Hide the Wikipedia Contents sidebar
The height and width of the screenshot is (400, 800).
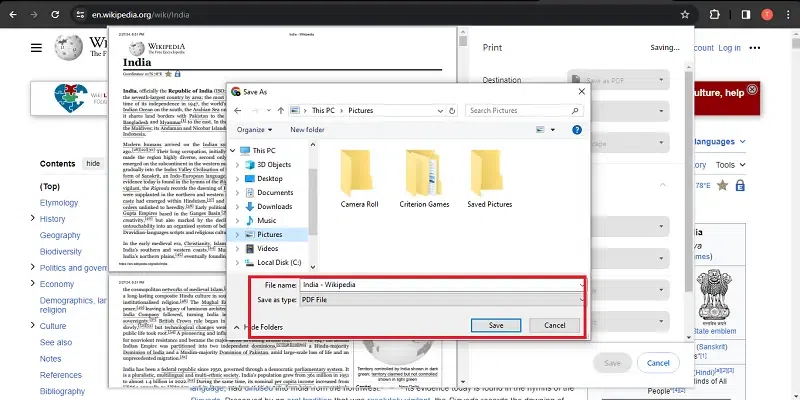point(93,164)
